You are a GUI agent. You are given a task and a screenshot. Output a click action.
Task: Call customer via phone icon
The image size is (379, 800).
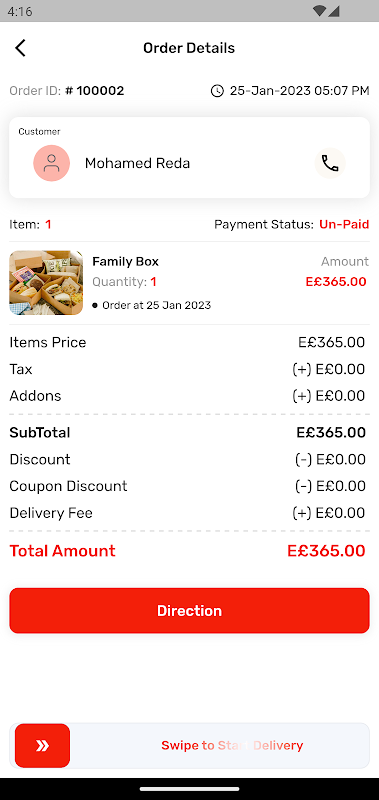330,163
